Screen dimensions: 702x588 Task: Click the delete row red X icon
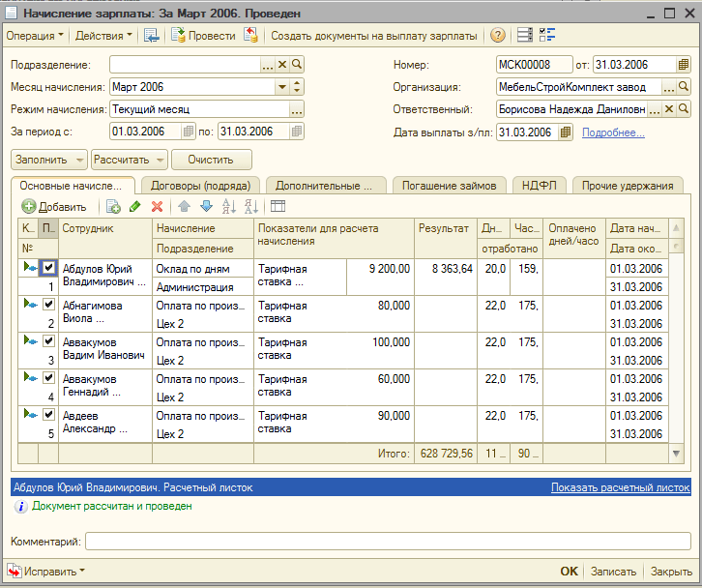(x=157, y=206)
